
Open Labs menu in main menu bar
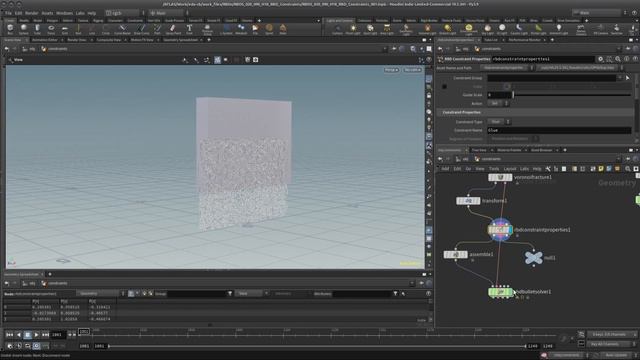80,13
